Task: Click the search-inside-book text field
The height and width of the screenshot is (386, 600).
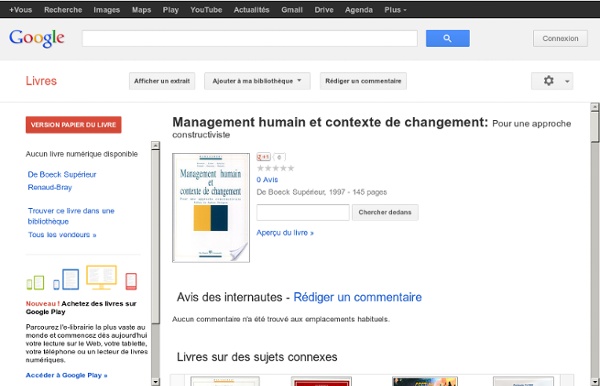Action: point(303,212)
